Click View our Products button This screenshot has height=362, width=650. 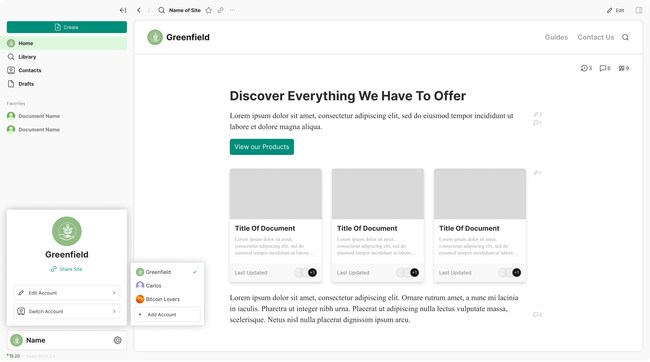pyautogui.click(x=262, y=147)
